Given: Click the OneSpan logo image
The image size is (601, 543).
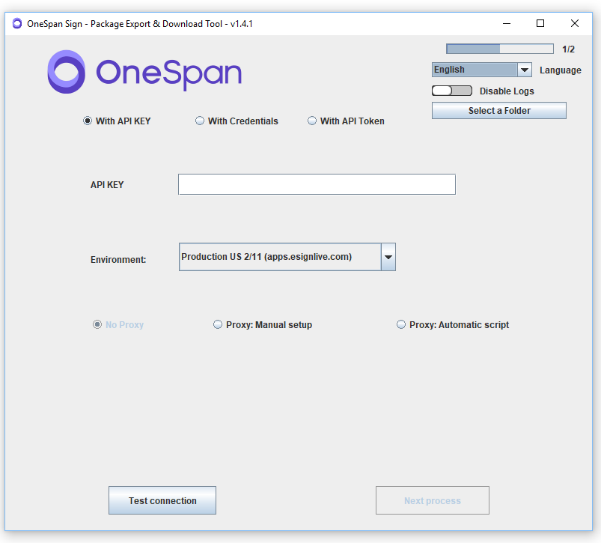Looking at the screenshot, I should [x=145, y=72].
